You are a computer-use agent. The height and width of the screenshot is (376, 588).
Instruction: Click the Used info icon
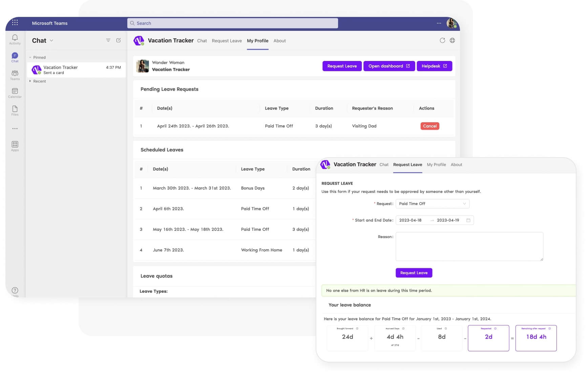(445, 329)
